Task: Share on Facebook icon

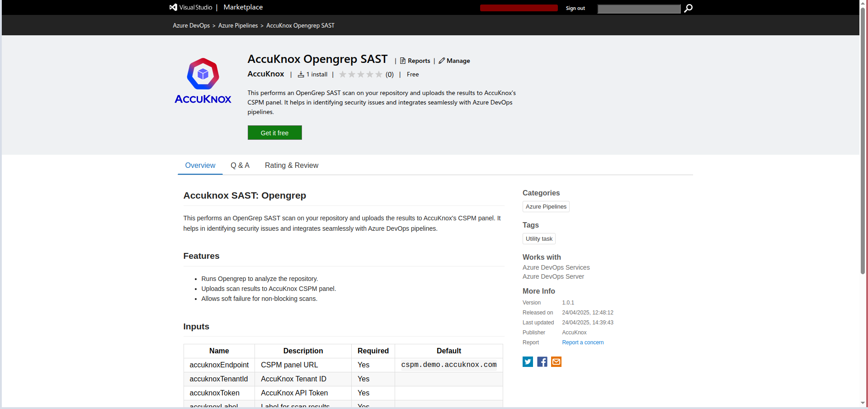Action: pos(542,361)
